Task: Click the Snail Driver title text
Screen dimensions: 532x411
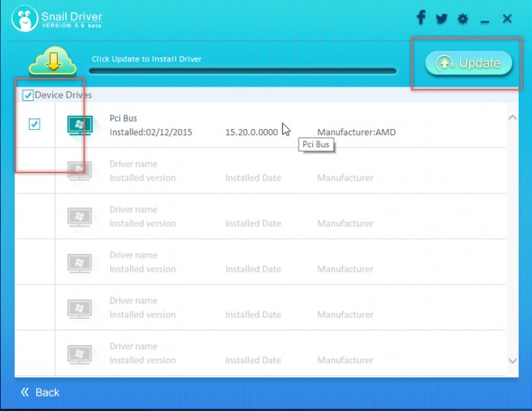Action: 71,16
